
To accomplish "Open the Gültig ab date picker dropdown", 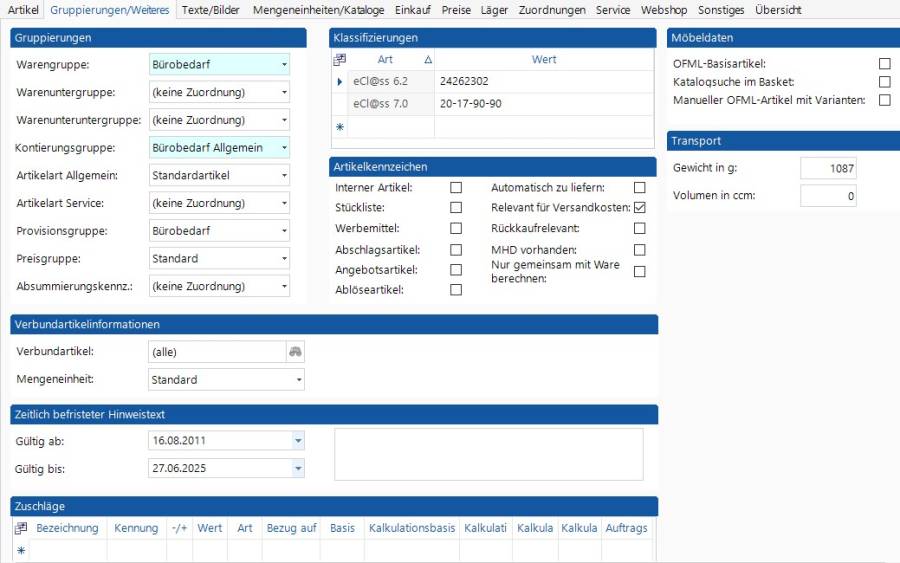I will tap(298, 440).
